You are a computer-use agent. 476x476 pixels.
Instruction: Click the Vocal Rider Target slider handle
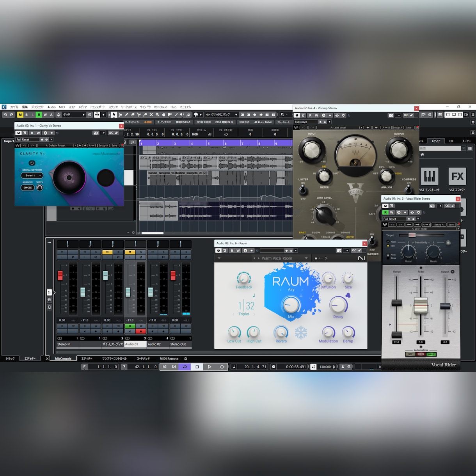point(412,235)
